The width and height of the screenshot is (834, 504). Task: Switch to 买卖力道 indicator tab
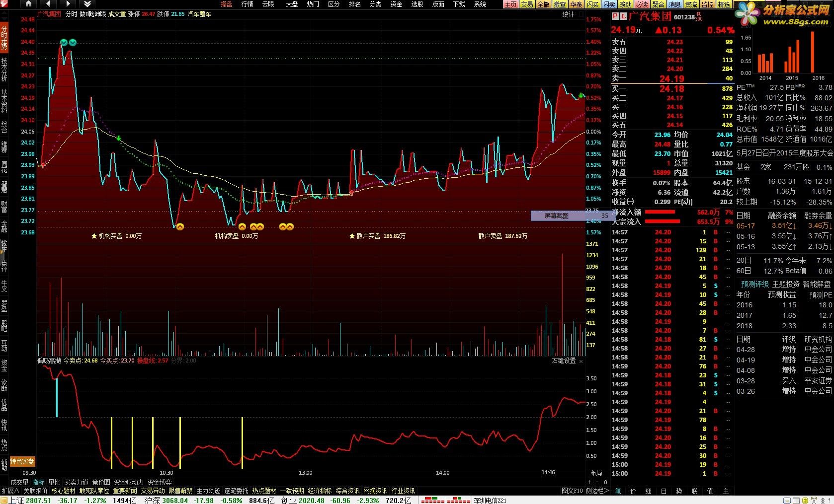(x=77, y=482)
